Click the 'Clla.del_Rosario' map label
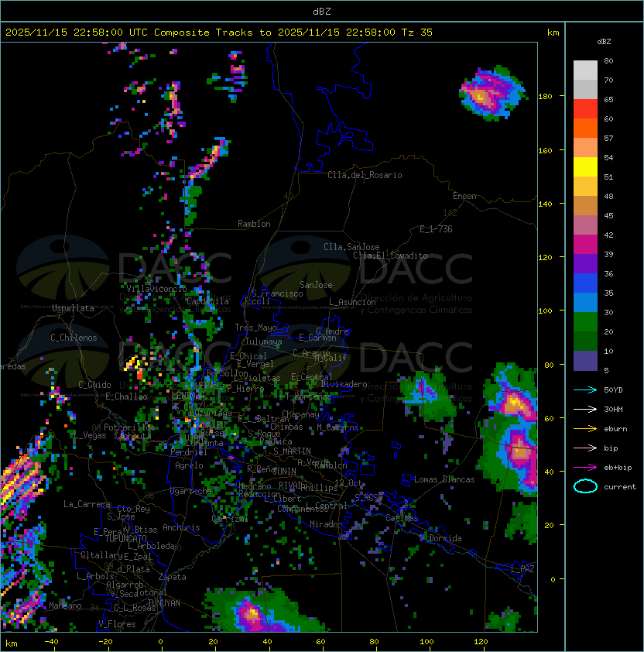 point(365,175)
